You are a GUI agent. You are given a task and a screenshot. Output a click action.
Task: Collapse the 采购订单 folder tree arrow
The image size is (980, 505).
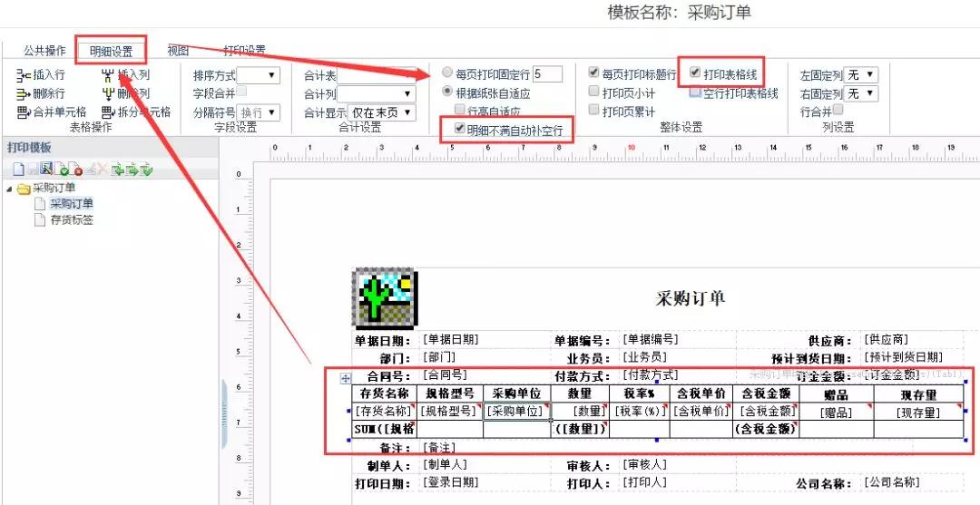[9, 189]
